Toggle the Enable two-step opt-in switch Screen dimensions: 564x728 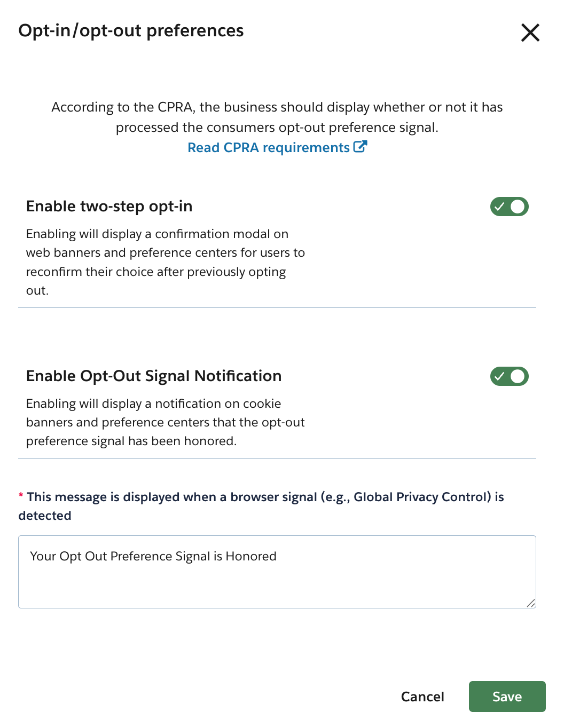point(509,207)
